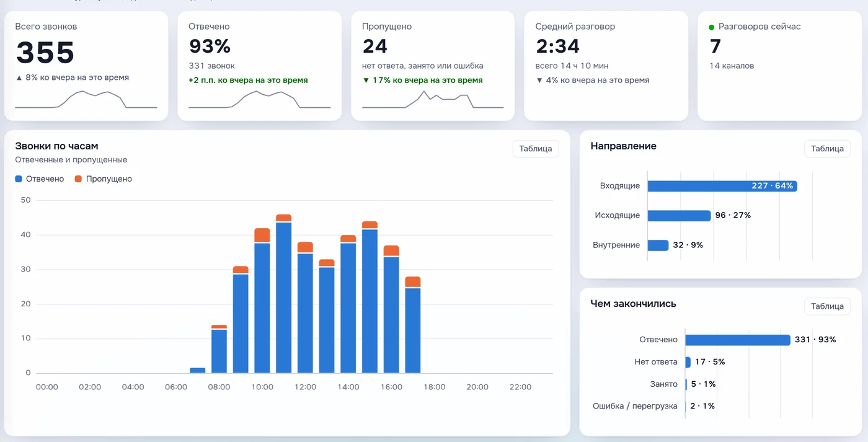Screen dimensions: 868x442
Task: Click the "17 · 5%" value label
Action: [x=710, y=362]
